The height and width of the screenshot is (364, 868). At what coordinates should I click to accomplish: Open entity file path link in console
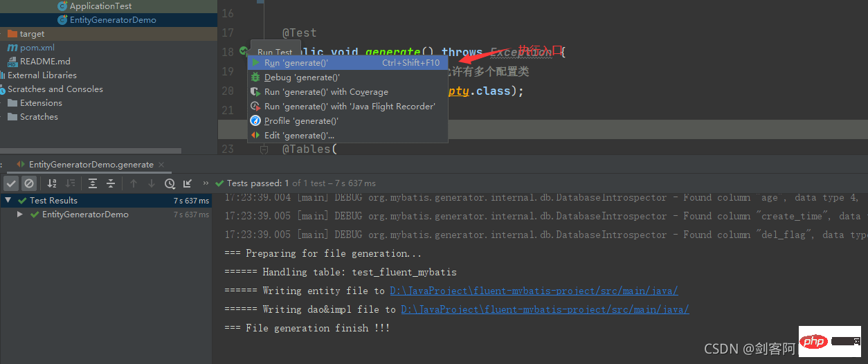pos(534,291)
